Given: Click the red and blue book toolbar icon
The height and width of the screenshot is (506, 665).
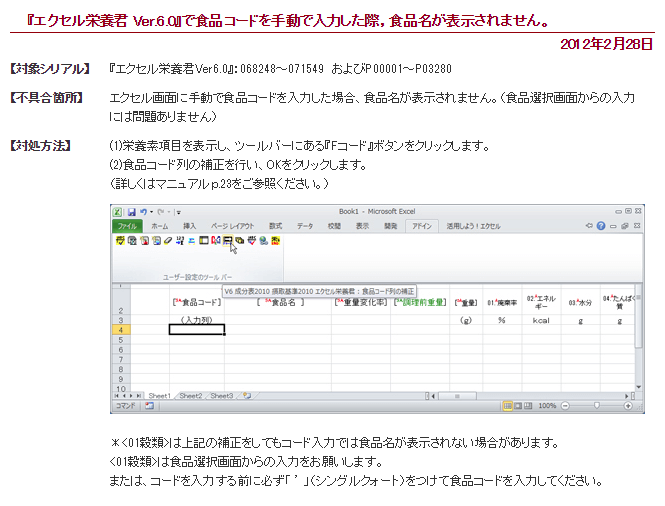Looking at the screenshot, I should point(215,240).
